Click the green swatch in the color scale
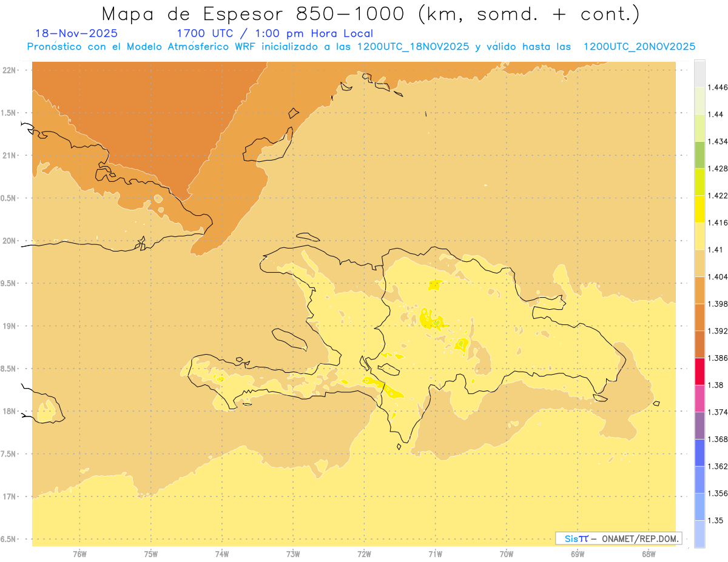 tap(699, 155)
